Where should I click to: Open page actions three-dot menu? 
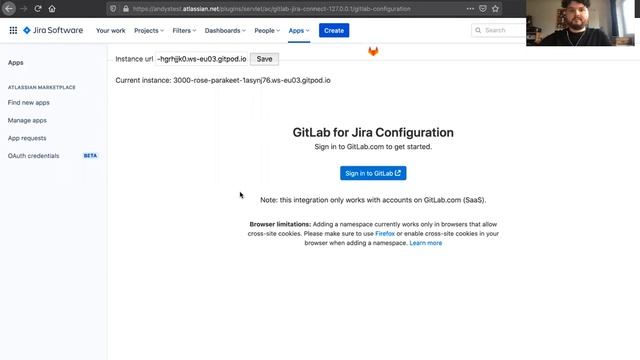(470, 9)
